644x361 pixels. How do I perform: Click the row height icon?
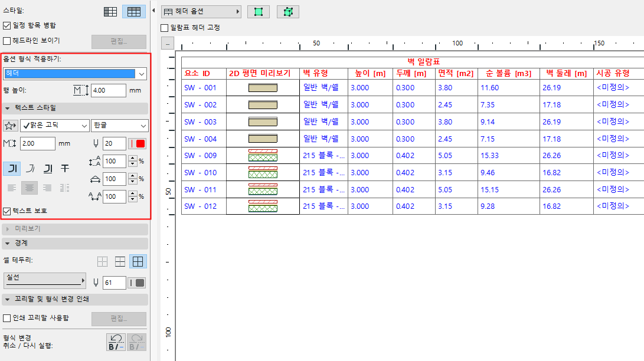click(81, 90)
